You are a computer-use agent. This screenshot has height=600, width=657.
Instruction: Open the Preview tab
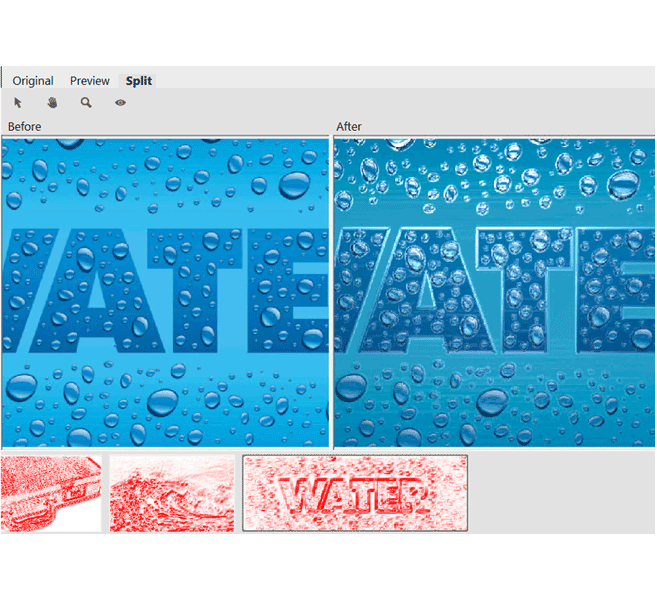coord(90,81)
